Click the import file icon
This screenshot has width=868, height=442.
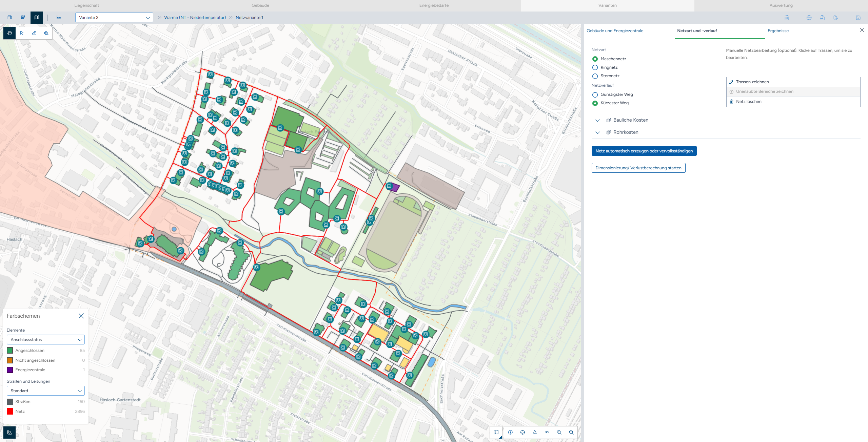pyautogui.click(x=823, y=18)
